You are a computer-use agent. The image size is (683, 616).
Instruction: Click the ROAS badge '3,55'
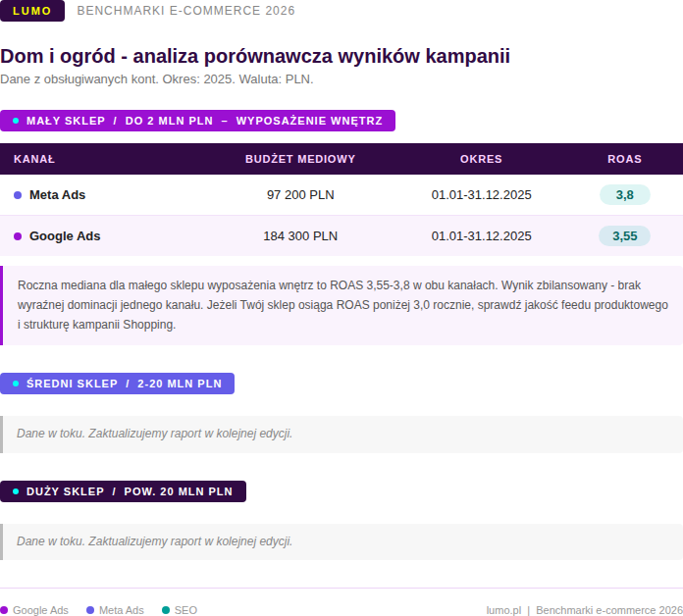click(625, 236)
